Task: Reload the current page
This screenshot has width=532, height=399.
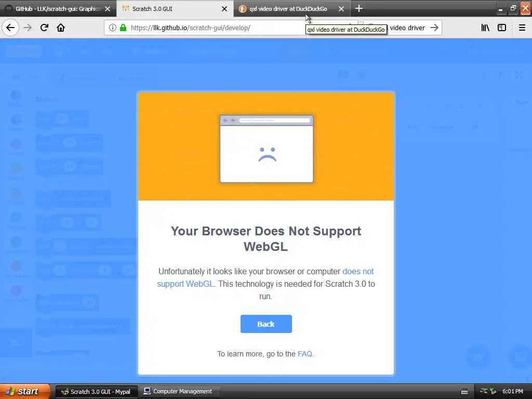Action: click(x=44, y=28)
